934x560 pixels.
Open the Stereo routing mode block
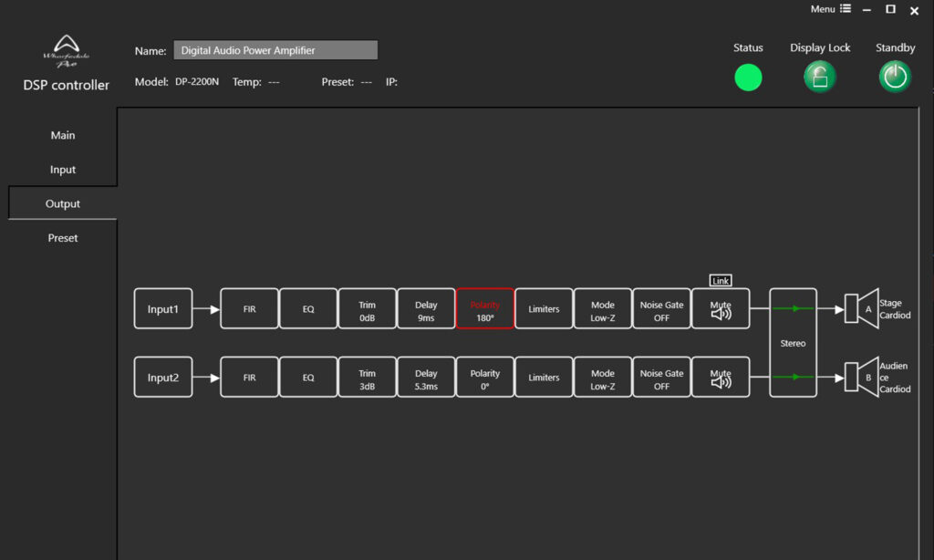[794, 343]
